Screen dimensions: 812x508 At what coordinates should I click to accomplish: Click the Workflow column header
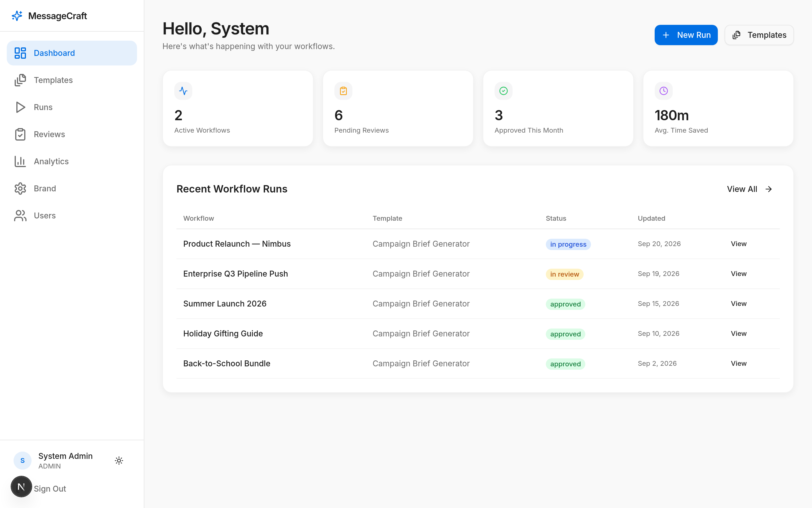pos(198,218)
